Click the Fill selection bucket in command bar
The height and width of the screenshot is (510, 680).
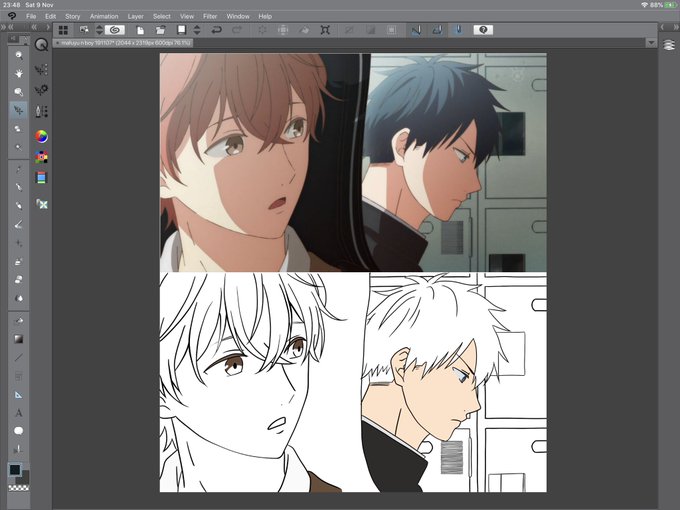coord(304,30)
